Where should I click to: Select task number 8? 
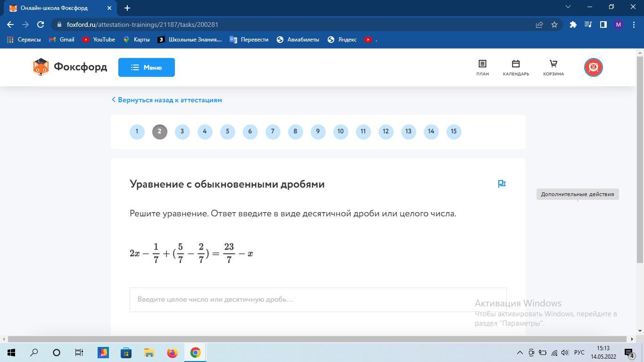click(x=295, y=132)
